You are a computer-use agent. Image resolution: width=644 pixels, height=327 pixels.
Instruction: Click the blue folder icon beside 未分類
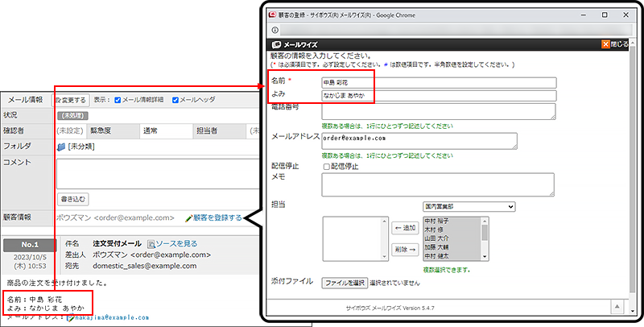point(61,147)
